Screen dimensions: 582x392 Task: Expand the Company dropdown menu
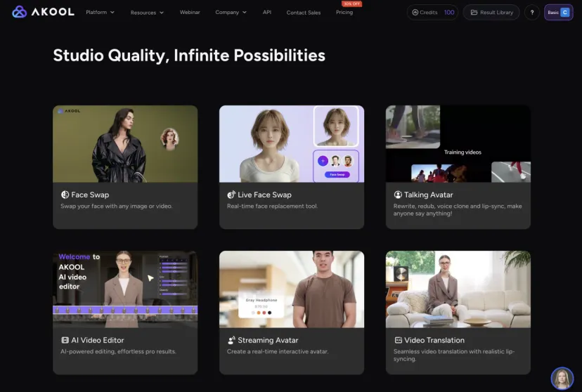tap(231, 12)
